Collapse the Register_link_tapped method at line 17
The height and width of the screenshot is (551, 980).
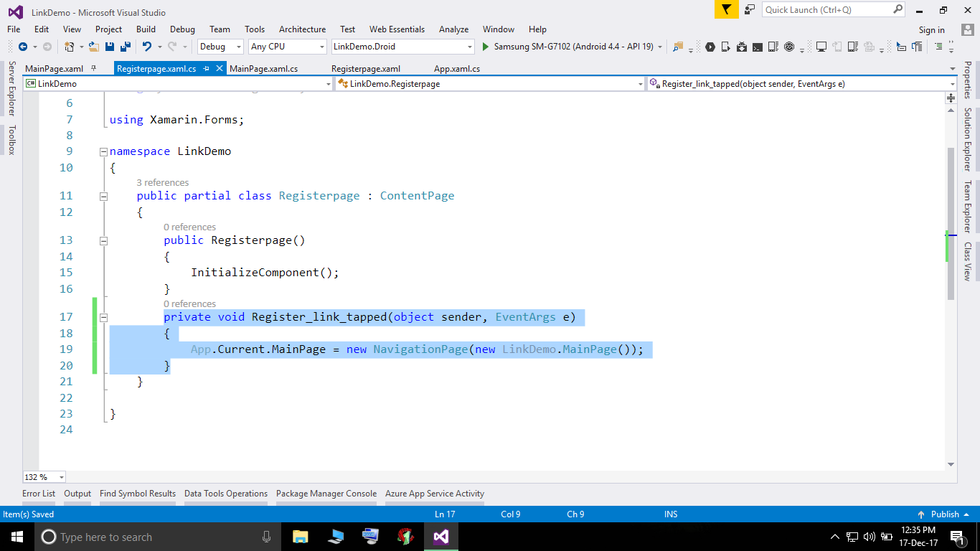[104, 316]
